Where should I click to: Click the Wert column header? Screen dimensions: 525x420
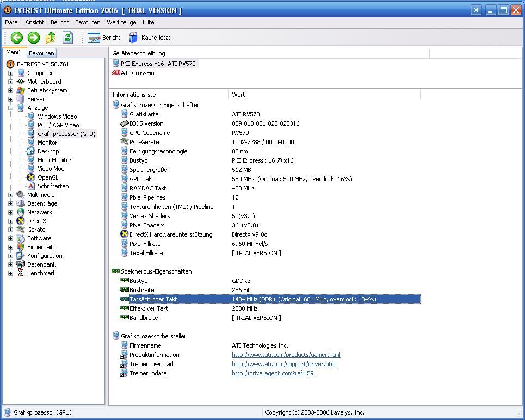(x=324, y=95)
